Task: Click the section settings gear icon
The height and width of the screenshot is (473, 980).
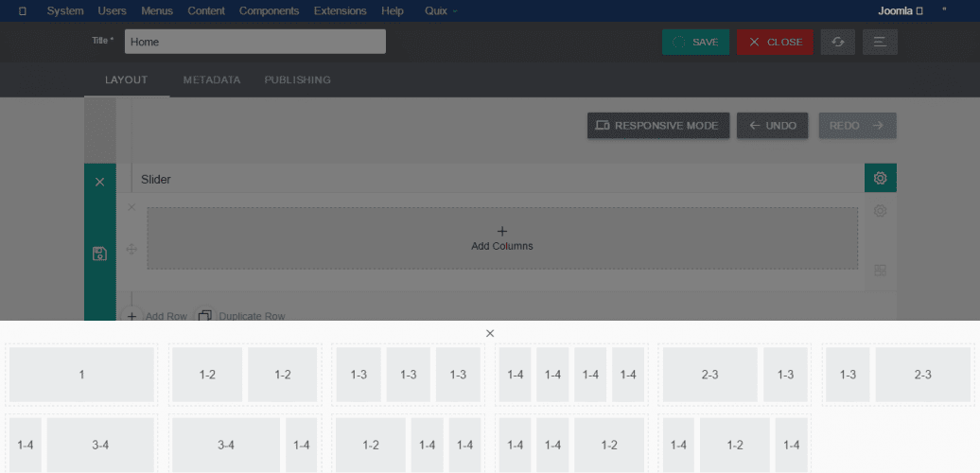Action: 880,178
